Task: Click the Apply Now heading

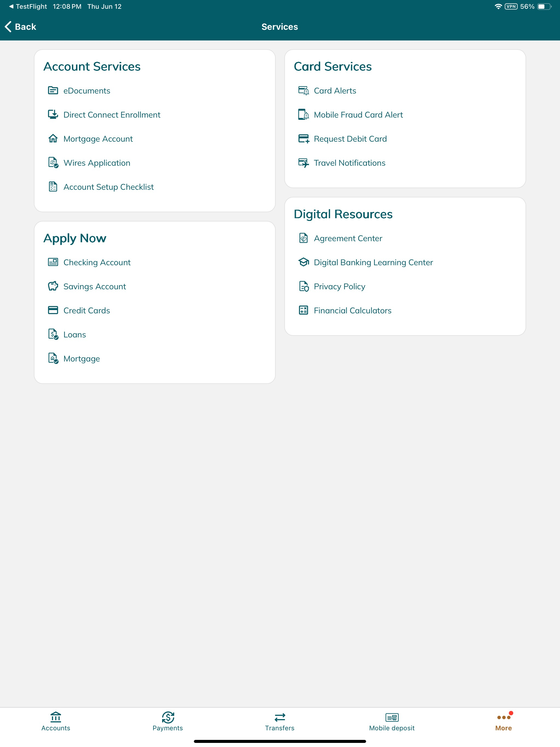Action: pyautogui.click(x=75, y=238)
